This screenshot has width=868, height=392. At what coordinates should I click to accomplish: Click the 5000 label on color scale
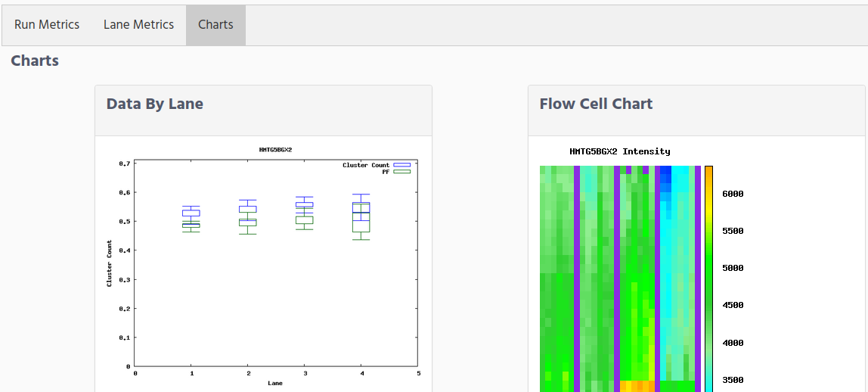733,268
